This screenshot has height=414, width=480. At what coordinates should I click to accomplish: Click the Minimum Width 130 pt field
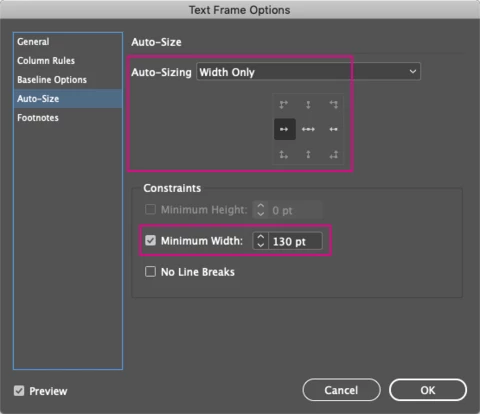tap(296, 241)
